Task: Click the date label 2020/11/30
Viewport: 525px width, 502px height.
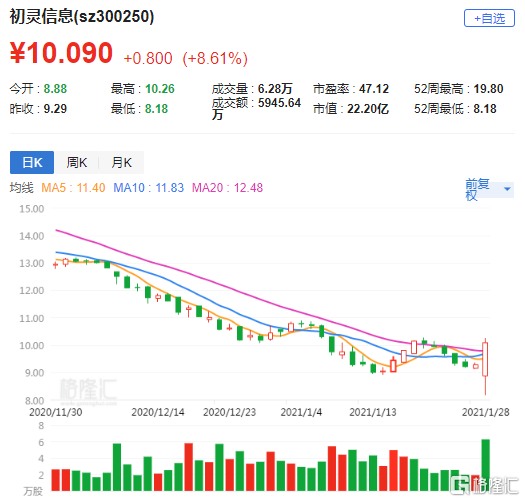Action: pos(56,412)
